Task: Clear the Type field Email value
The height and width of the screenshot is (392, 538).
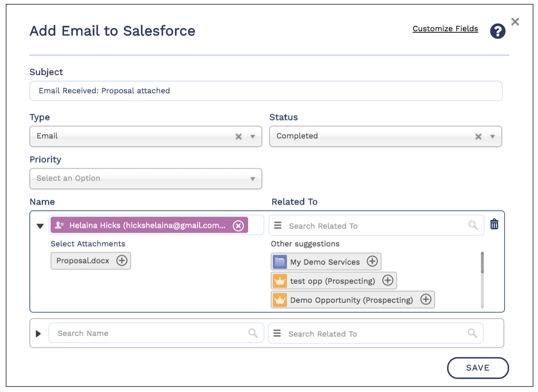Action: point(238,136)
